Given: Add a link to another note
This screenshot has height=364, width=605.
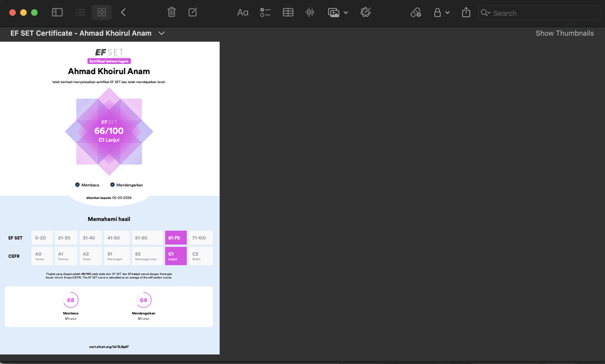Looking at the screenshot, I should (x=415, y=13).
